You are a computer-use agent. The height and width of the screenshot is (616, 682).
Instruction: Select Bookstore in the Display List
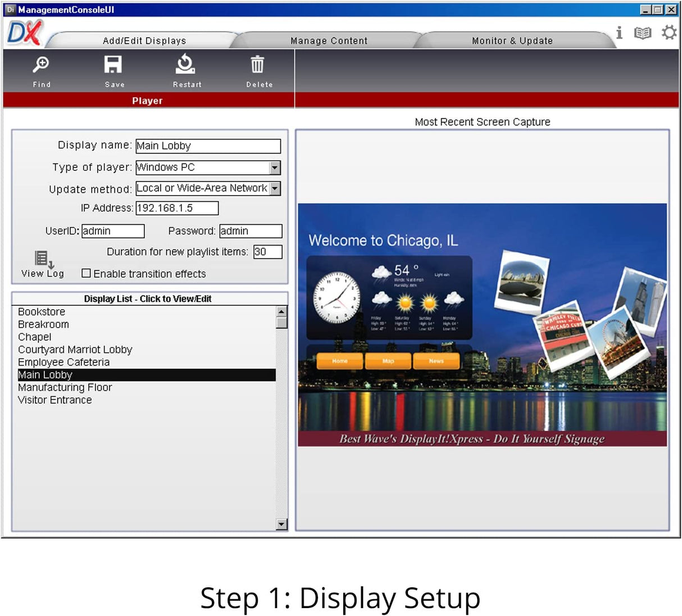[42, 311]
